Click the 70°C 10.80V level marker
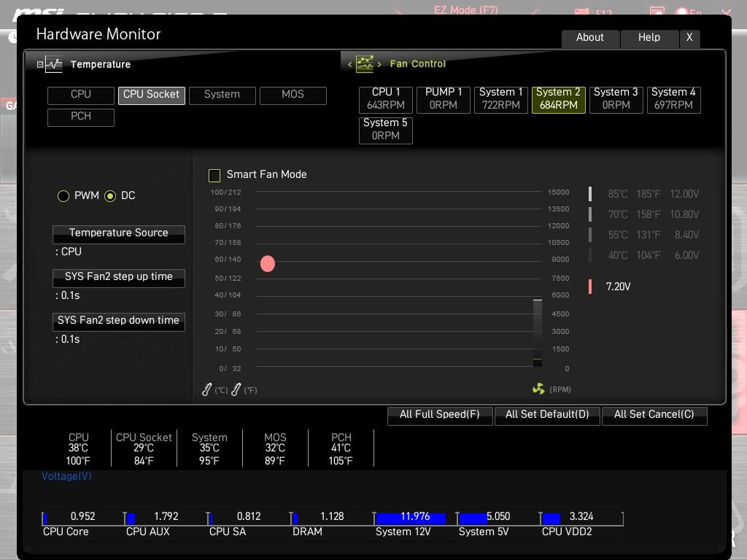Viewport: 747px width, 560px height. [x=590, y=214]
